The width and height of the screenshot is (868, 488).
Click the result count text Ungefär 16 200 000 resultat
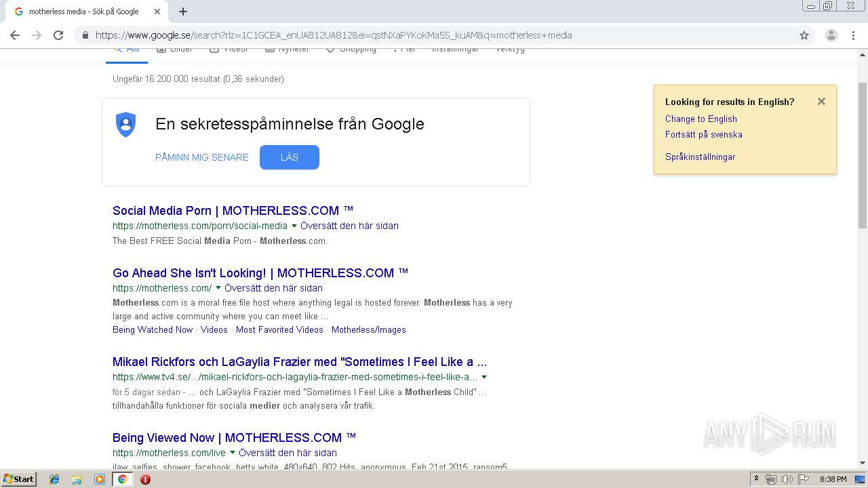click(198, 79)
